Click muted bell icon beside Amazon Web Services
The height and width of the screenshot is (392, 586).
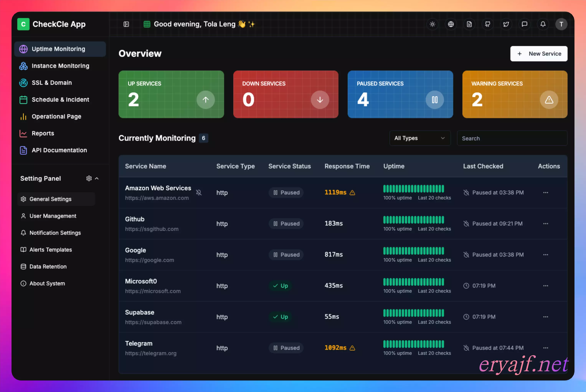tap(199, 193)
